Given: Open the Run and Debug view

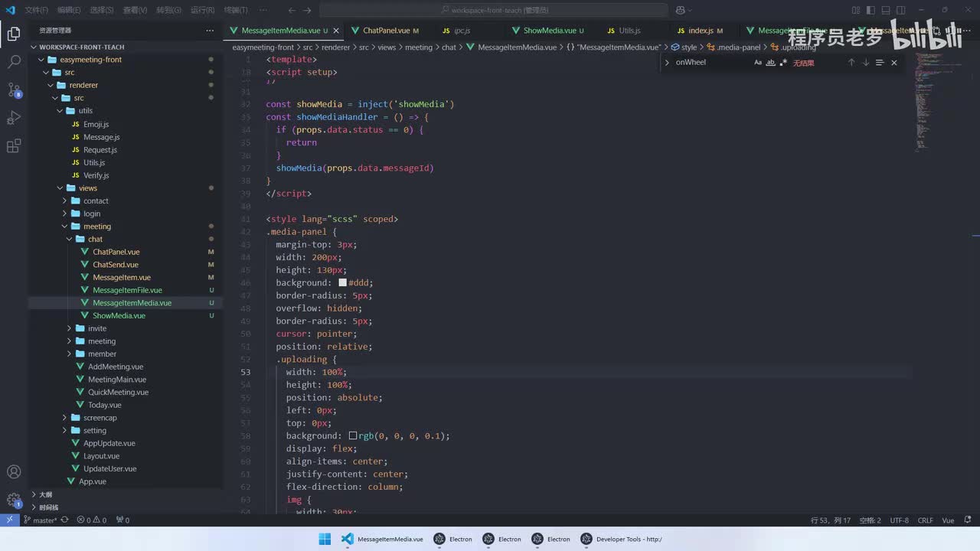Looking at the screenshot, I should [14, 118].
